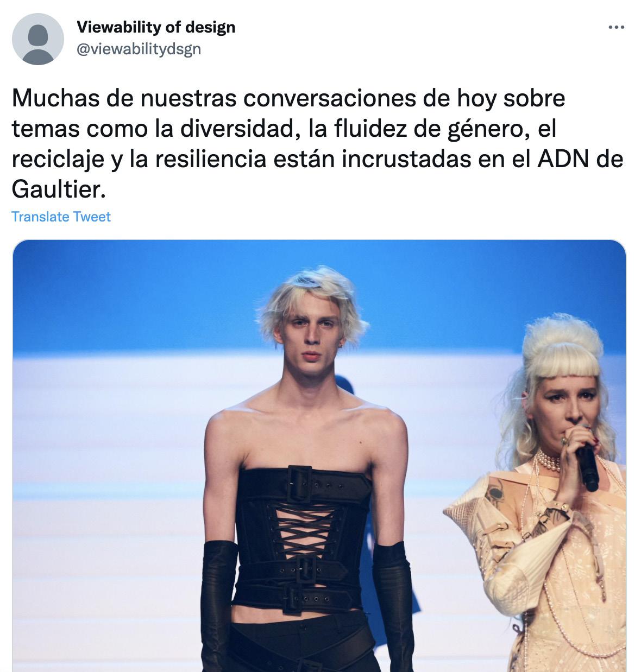Open the attached runway photo
641x672 pixels.
319,455
